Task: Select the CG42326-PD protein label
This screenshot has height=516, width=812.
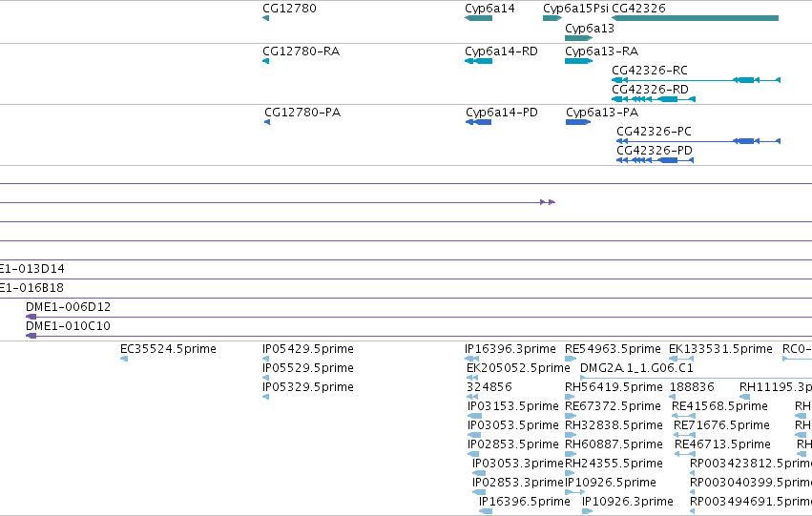Action: (654, 151)
